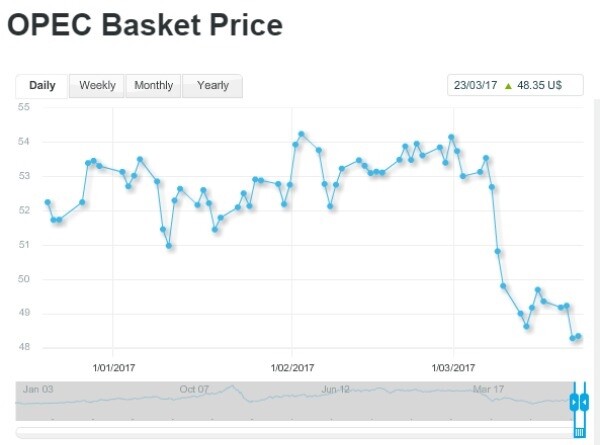Click the 1/02/2017 x-axis label
Image resolution: width=600 pixels, height=445 pixels.
(292, 366)
